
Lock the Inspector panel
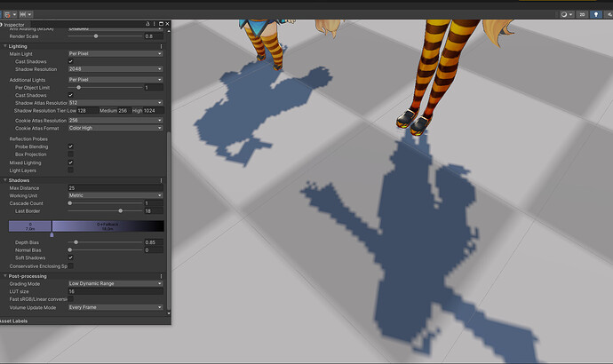(147, 24)
